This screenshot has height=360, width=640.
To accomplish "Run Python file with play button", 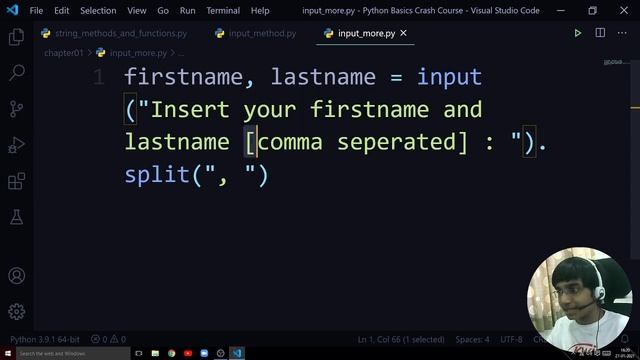I will point(578,33).
